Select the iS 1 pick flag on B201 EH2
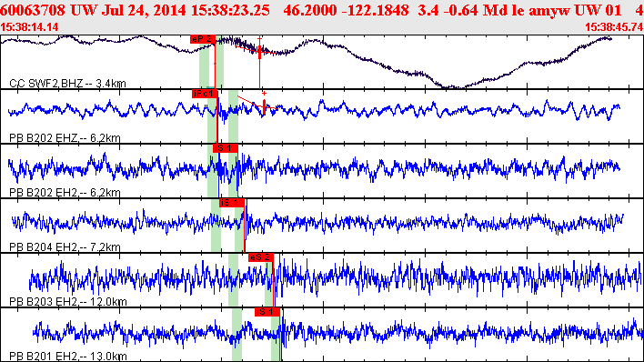Image resolution: width=644 pixels, height=362 pixels. pyautogui.click(x=267, y=312)
